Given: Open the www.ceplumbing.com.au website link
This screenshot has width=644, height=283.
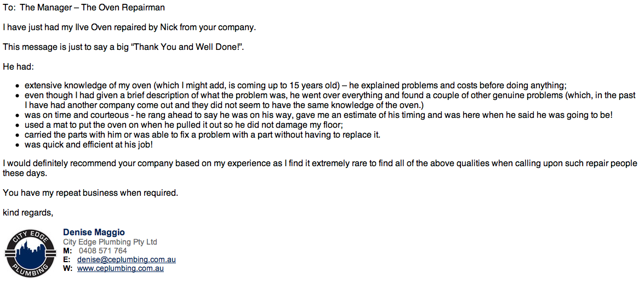Looking at the screenshot, I should [x=120, y=268].
